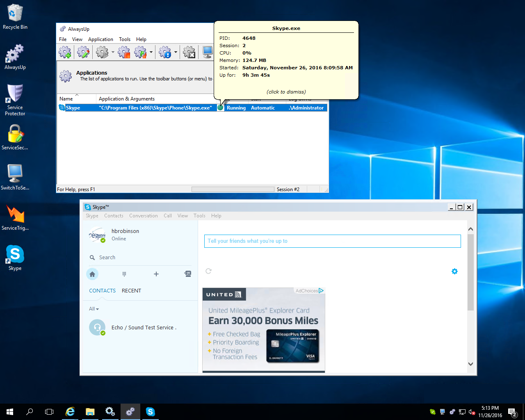Select the Service Protector desktop shortcut
The width and height of the screenshot is (525, 420).
tap(15, 100)
